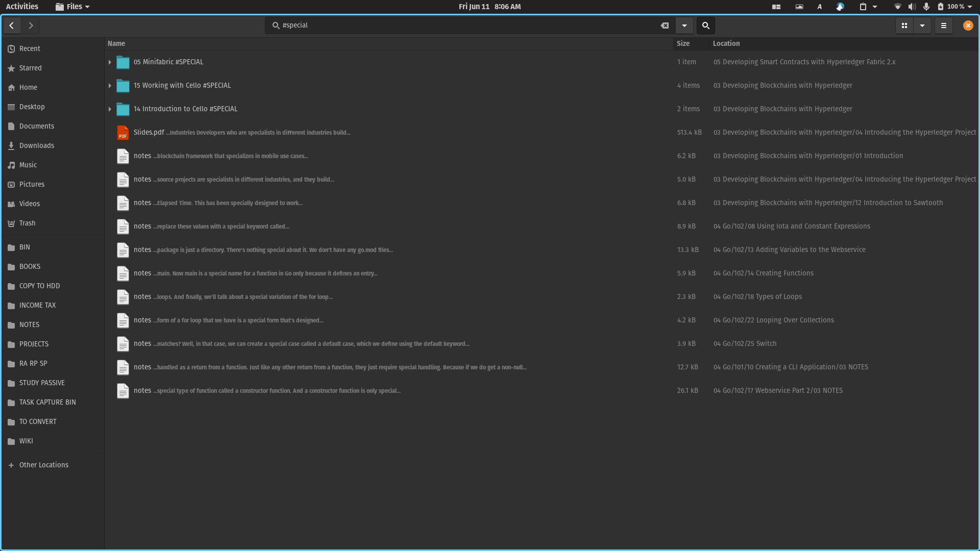Open Music in the sidebar
980x551 pixels.
click(53, 165)
